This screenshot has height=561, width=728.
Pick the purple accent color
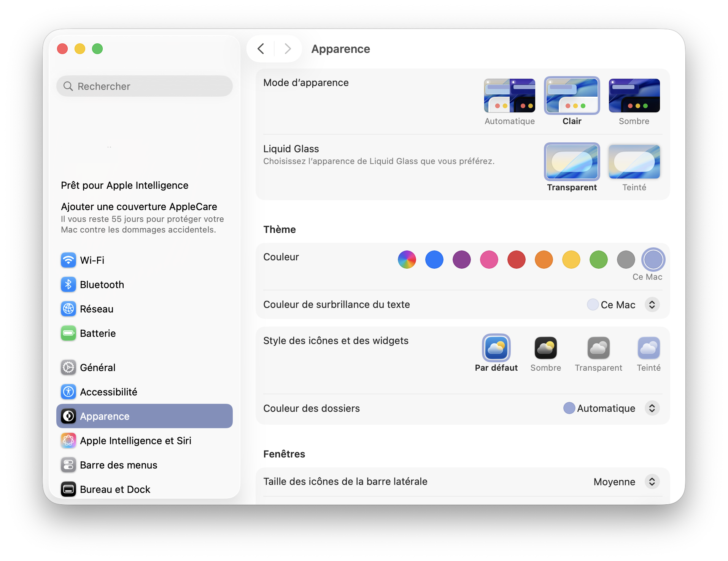click(461, 260)
